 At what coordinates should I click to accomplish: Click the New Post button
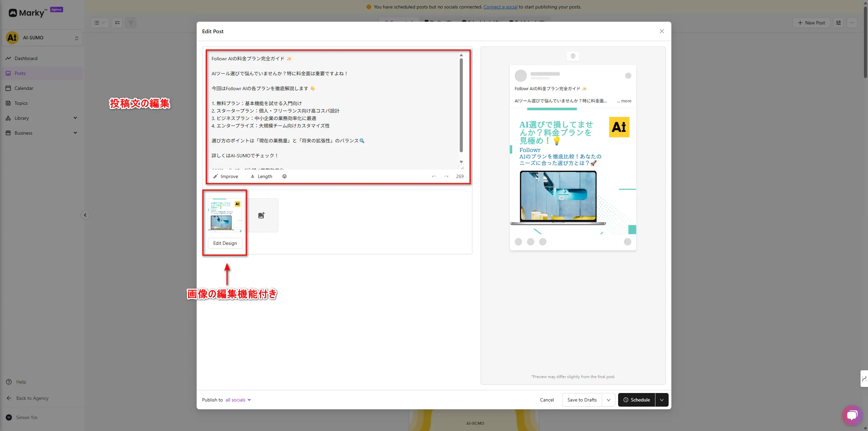point(811,23)
